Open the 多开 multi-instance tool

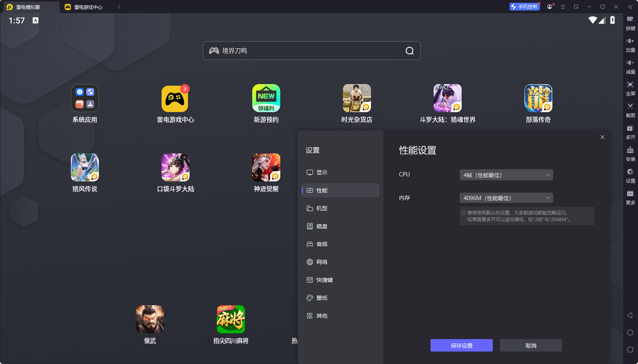pyautogui.click(x=630, y=132)
